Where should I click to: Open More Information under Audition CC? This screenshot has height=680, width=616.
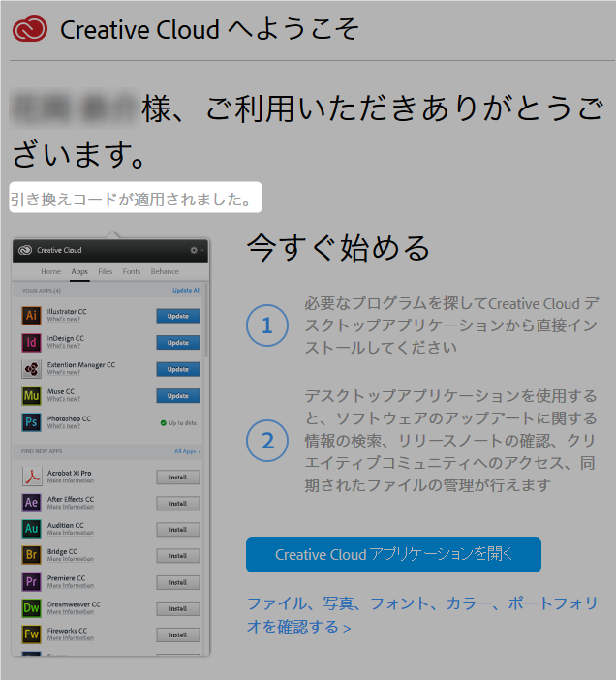point(71,533)
